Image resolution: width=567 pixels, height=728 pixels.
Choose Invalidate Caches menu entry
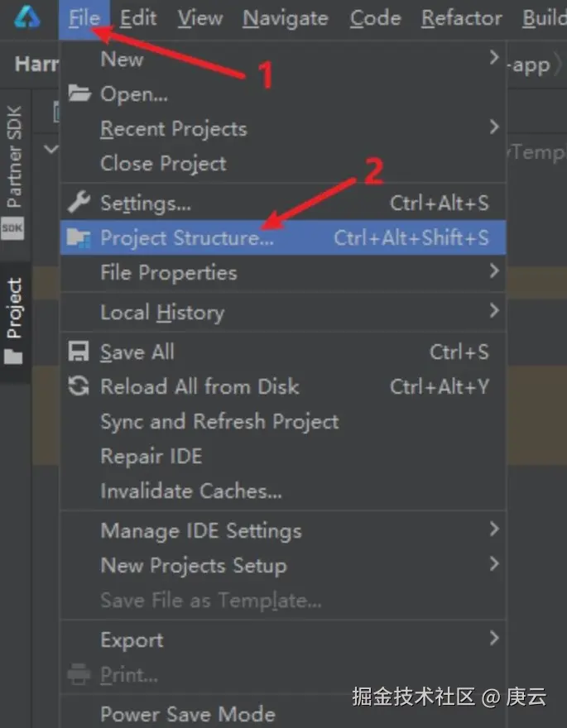click(191, 491)
